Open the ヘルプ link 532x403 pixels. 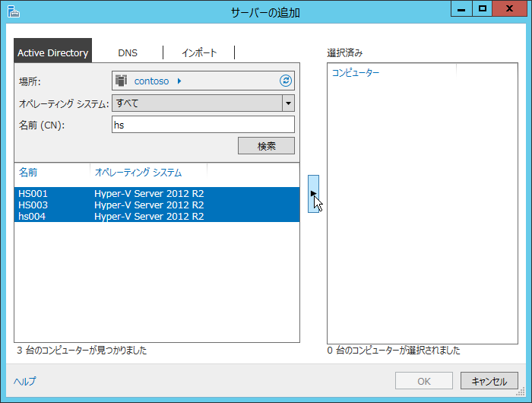coord(25,381)
